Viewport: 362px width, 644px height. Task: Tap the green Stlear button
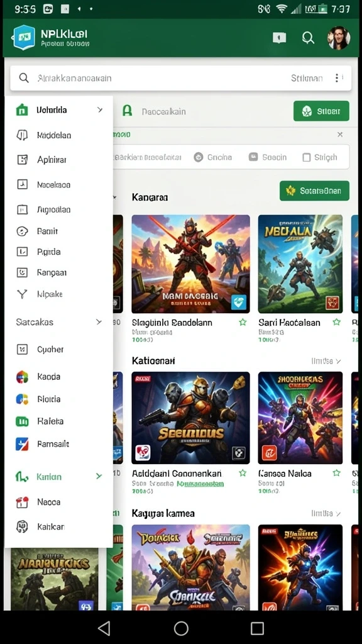click(321, 111)
